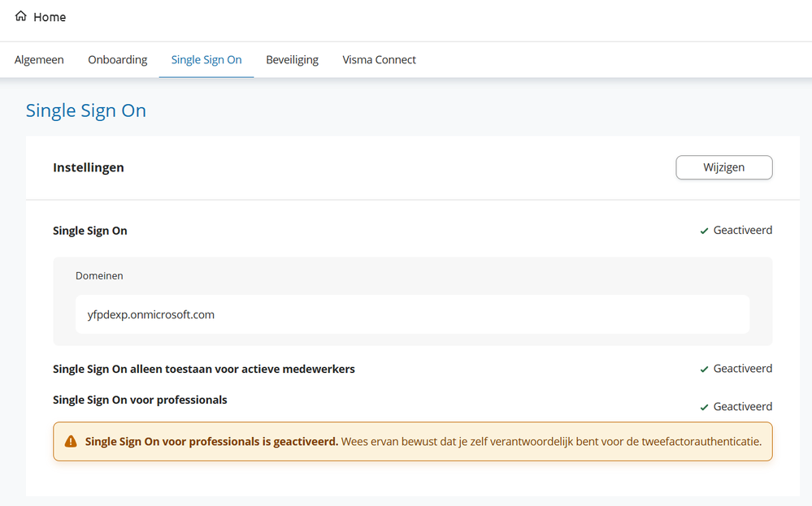This screenshot has width=812, height=506.
Task: Click checkmark for professionals Geactiveerd status
Action: pos(704,407)
